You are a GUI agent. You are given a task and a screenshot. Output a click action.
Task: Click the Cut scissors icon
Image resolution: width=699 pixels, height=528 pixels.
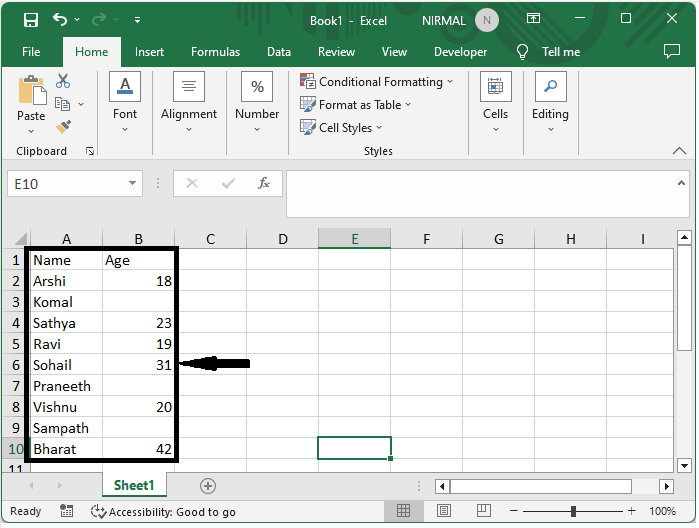tap(63, 81)
